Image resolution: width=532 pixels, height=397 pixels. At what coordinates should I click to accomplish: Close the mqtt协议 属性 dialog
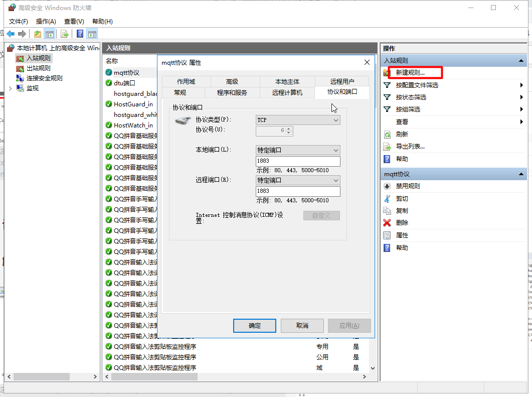pyautogui.click(x=367, y=63)
